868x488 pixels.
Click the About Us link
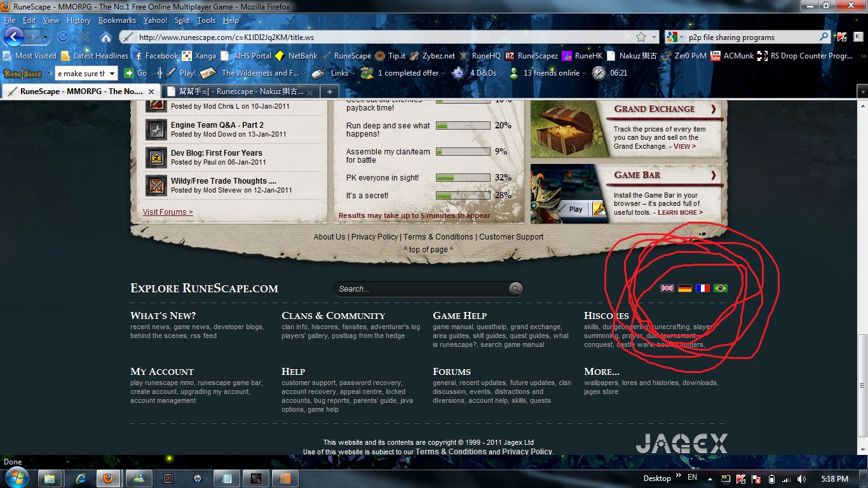click(330, 237)
